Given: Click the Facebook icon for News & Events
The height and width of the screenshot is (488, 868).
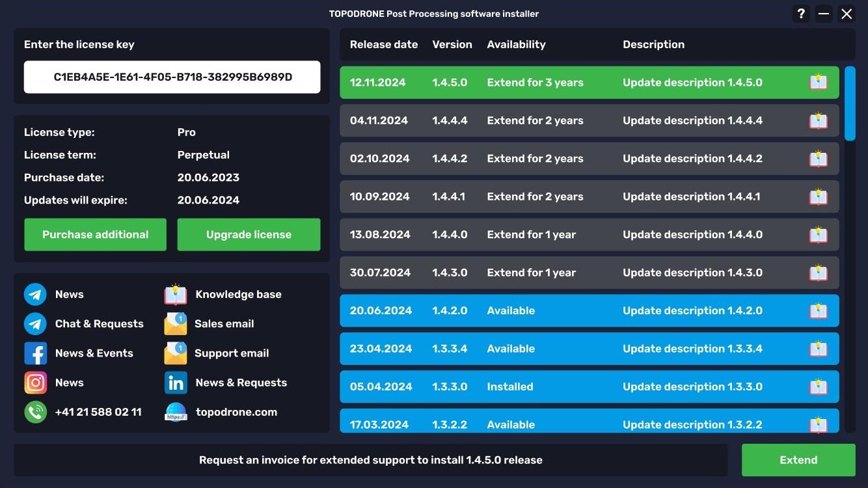Looking at the screenshot, I should pos(36,353).
